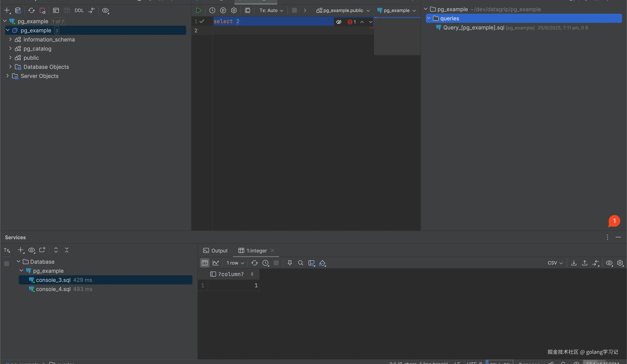Show results as chart view

tap(216, 263)
